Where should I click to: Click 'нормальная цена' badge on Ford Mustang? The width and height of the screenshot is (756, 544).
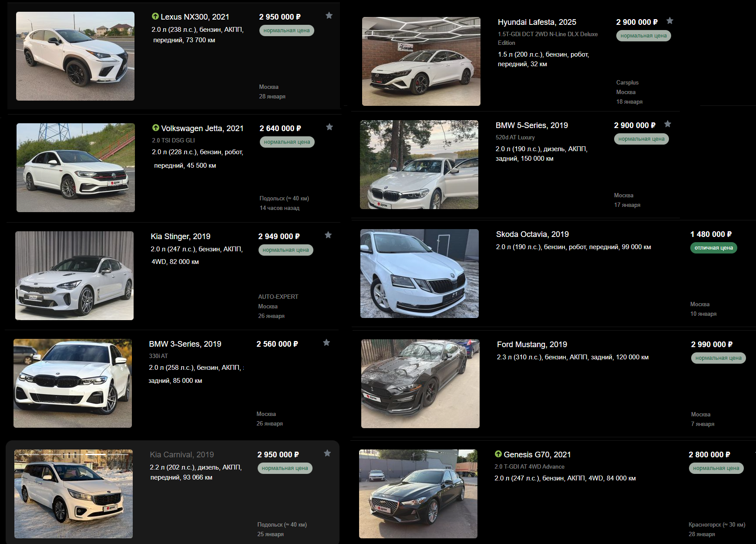719,358
